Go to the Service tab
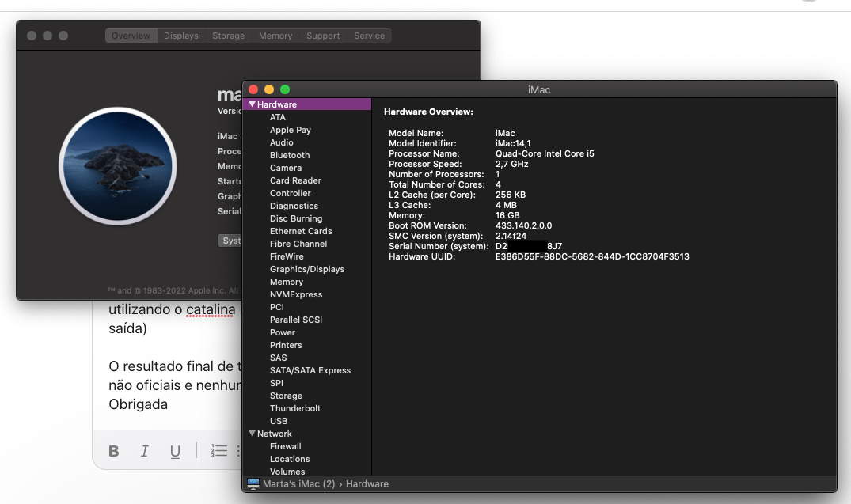851x504 pixels. [369, 36]
